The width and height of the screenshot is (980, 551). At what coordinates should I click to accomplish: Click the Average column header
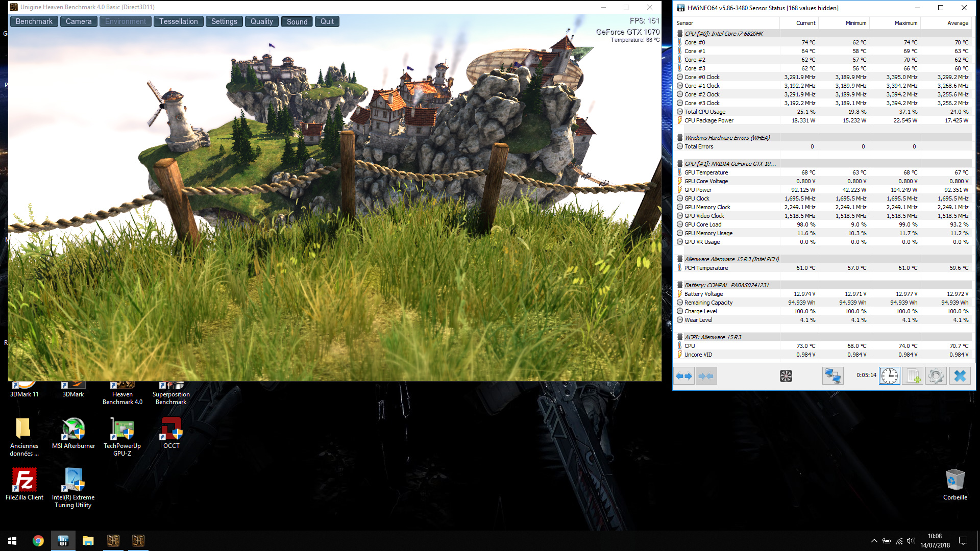click(946, 23)
